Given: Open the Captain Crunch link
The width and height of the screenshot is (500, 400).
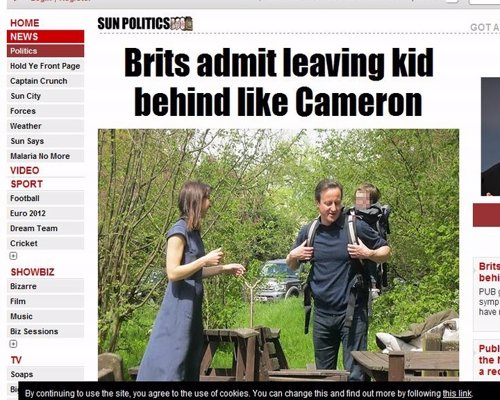Looking at the screenshot, I should tap(45, 81).
